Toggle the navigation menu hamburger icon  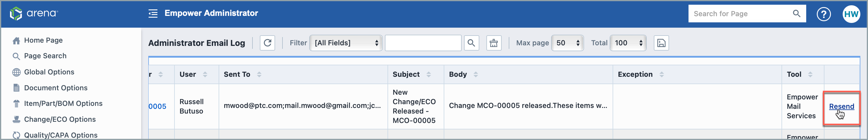tap(153, 14)
